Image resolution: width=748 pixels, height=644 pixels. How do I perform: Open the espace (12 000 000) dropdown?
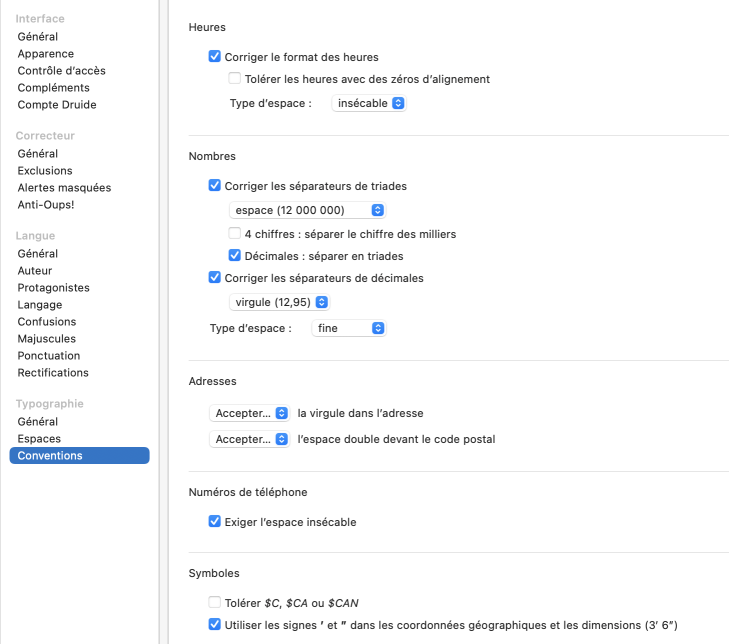pos(308,210)
